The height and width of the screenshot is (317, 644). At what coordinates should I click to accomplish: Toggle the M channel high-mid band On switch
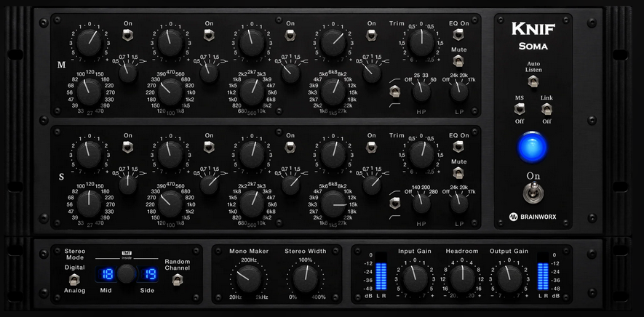pos(290,35)
